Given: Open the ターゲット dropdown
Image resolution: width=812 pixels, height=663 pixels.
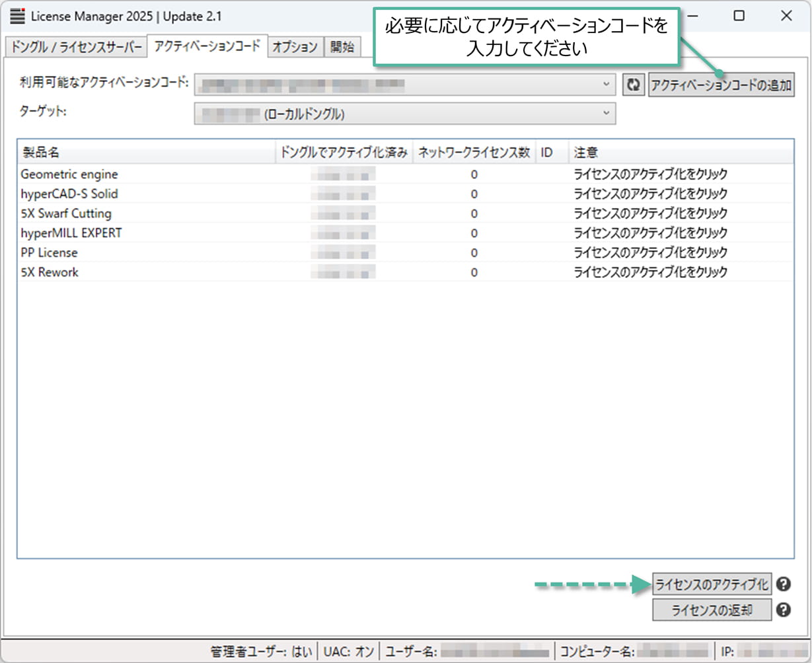Looking at the screenshot, I should [x=405, y=114].
